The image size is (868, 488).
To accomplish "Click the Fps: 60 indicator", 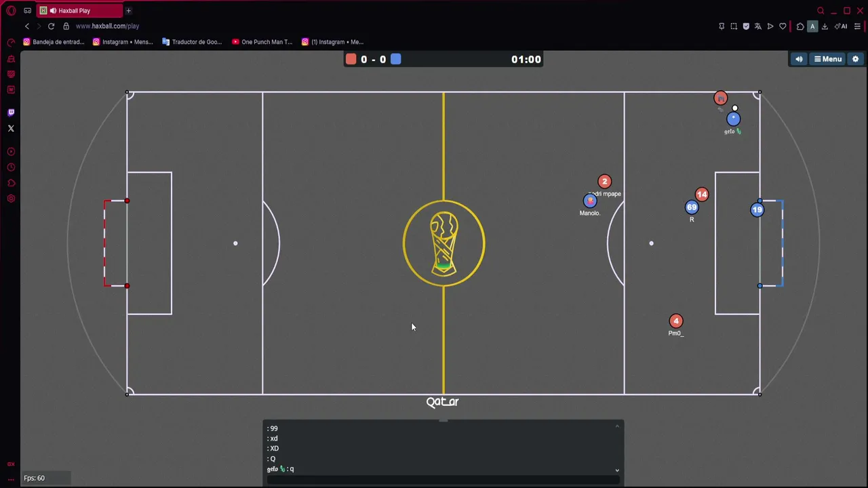I will pyautogui.click(x=34, y=478).
